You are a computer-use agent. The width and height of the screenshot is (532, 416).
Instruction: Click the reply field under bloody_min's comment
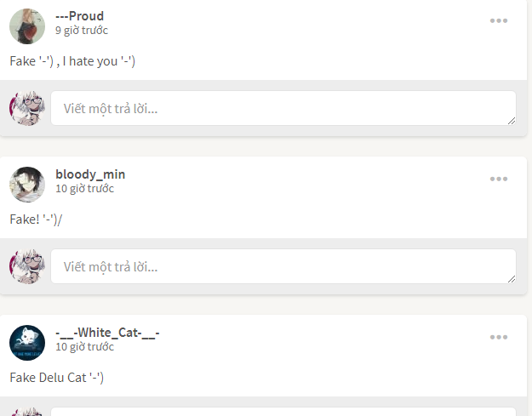(x=283, y=266)
